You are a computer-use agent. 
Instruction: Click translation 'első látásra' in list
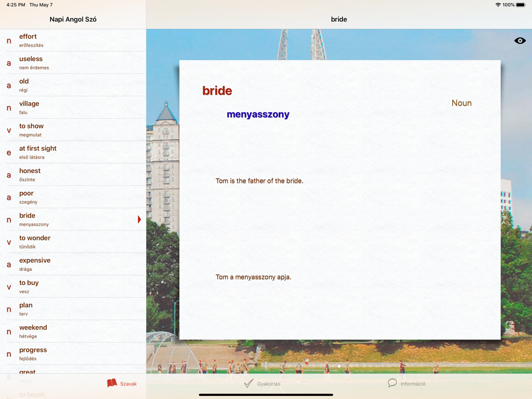click(x=31, y=157)
